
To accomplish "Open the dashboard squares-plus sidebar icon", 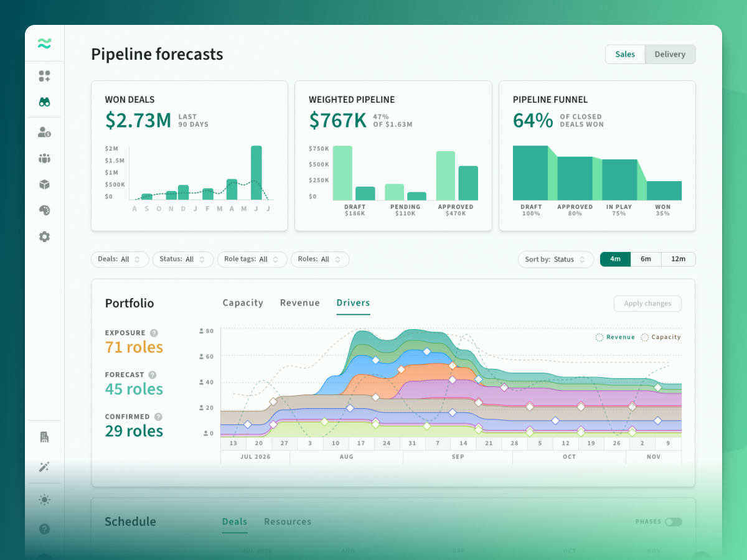I will pyautogui.click(x=44, y=76).
